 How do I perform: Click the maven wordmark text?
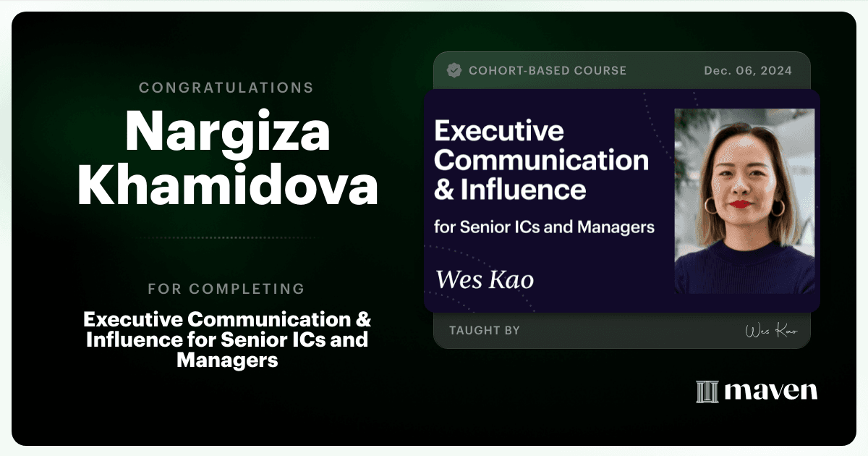[771, 392]
